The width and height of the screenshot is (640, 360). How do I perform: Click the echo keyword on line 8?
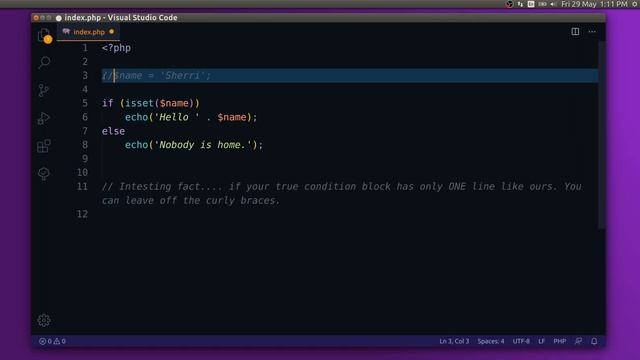click(136, 145)
